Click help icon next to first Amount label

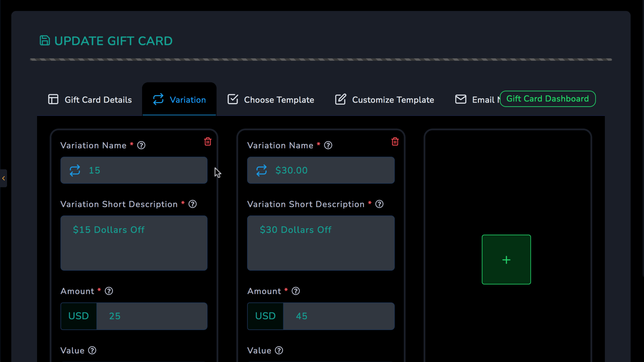109,291
